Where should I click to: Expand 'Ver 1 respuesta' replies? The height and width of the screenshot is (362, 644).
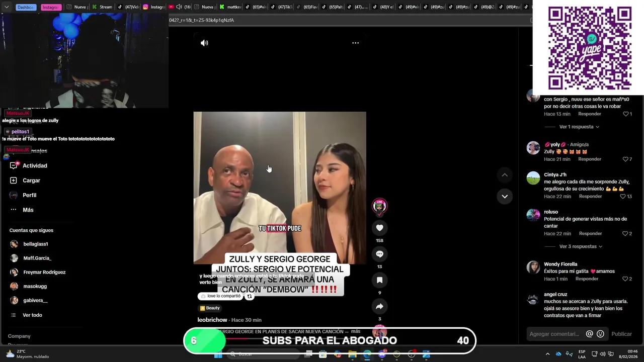(579, 127)
